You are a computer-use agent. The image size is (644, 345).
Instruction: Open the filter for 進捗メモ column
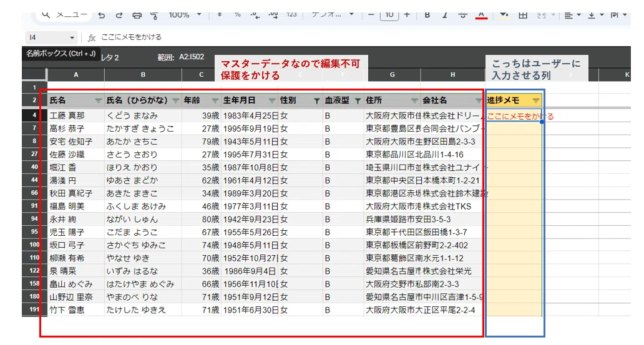pyautogui.click(x=535, y=100)
